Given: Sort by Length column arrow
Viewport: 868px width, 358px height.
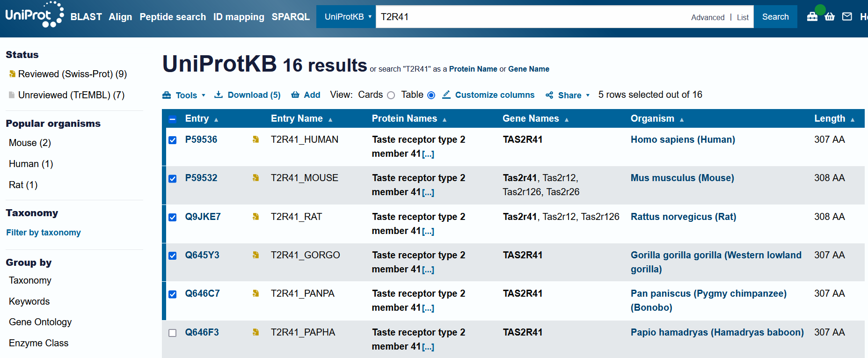Looking at the screenshot, I should 853,120.
